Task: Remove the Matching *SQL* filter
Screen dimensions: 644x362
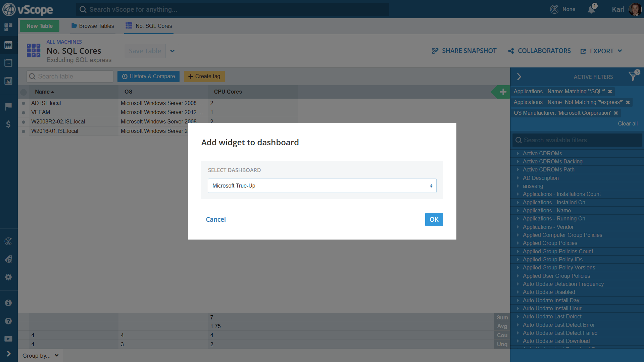Action: [610, 92]
